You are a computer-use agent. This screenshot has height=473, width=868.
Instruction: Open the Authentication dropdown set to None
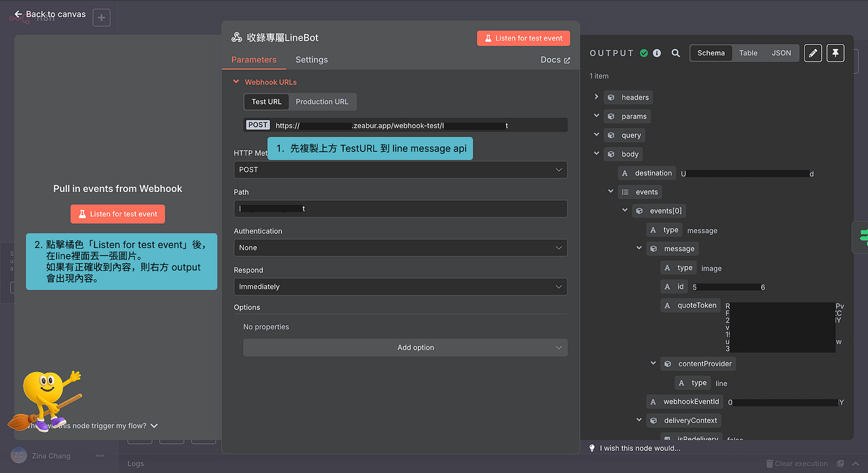[400, 248]
